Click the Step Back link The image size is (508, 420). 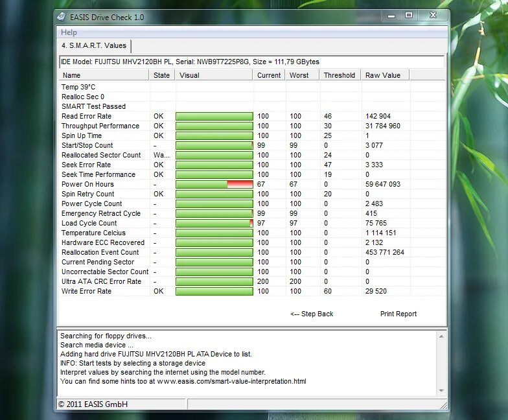pyautogui.click(x=312, y=314)
